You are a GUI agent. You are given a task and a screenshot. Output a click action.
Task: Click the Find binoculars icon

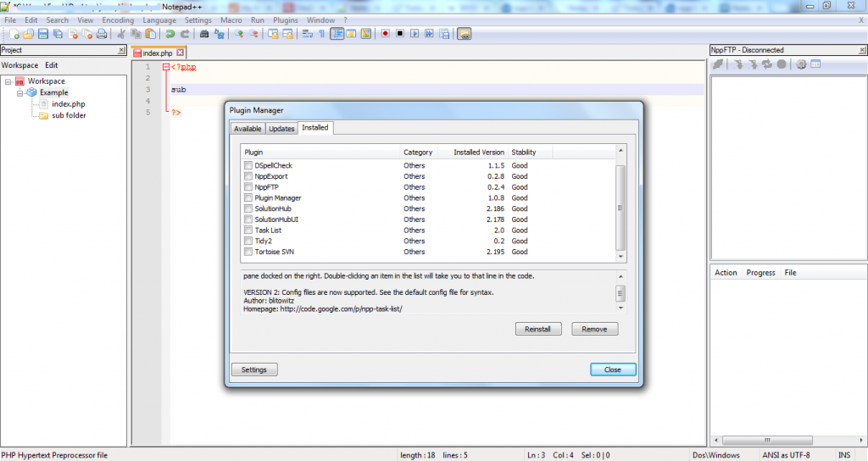(x=204, y=34)
